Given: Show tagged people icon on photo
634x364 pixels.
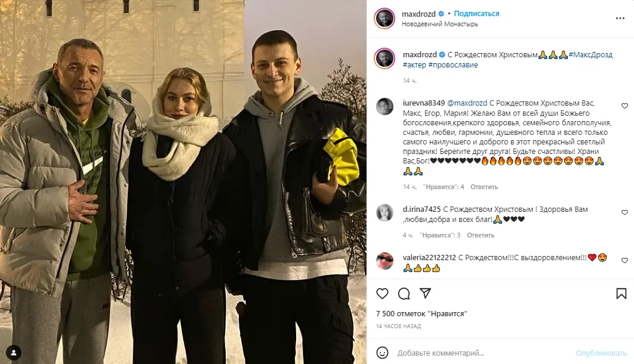Looking at the screenshot, I should click(x=14, y=353).
